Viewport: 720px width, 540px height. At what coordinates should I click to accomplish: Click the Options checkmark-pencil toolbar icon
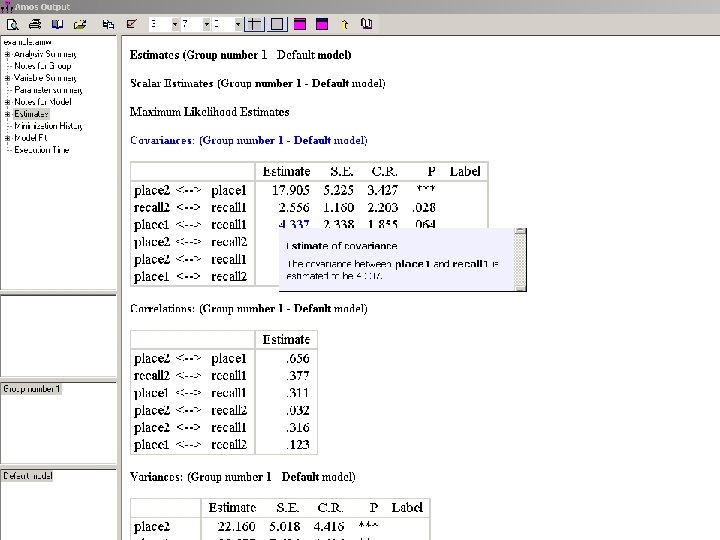tap(132, 24)
